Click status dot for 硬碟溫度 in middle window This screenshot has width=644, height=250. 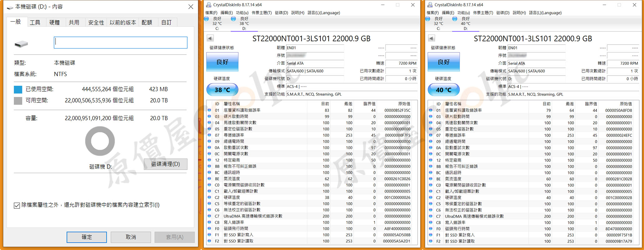coord(209,197)
